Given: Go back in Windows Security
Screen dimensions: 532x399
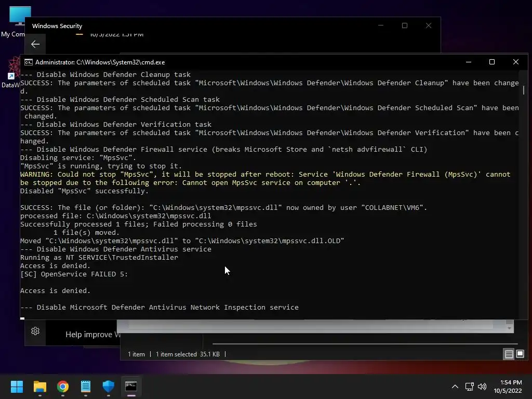Looking at the screenshot, I should (35, 44).
